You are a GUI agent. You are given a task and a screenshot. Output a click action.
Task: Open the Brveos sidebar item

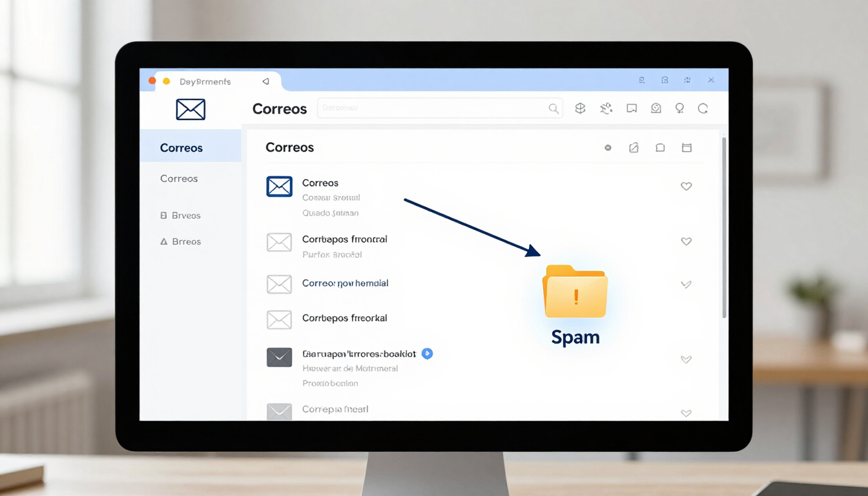coord(180,216)
